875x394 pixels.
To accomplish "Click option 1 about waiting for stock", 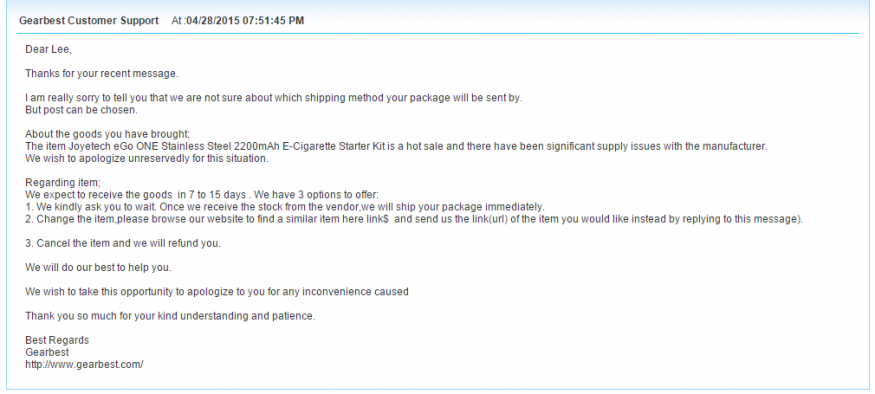I will (x=285, y=207).
